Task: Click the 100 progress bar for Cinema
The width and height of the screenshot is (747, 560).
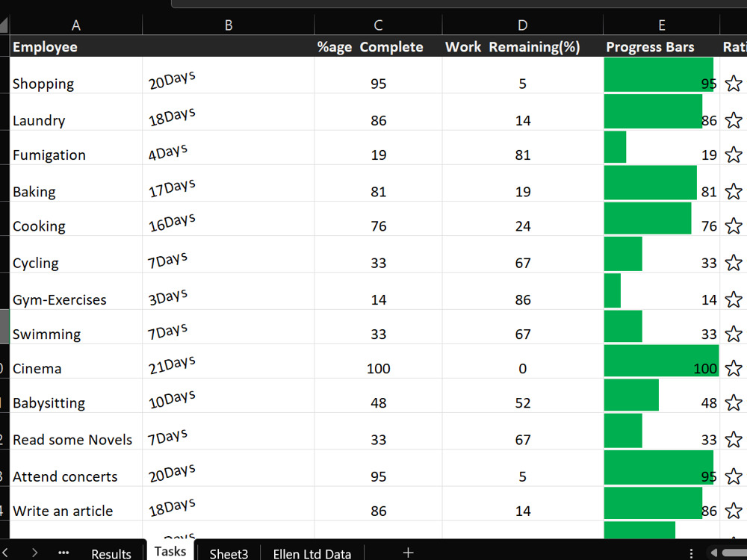Action: 662,361
